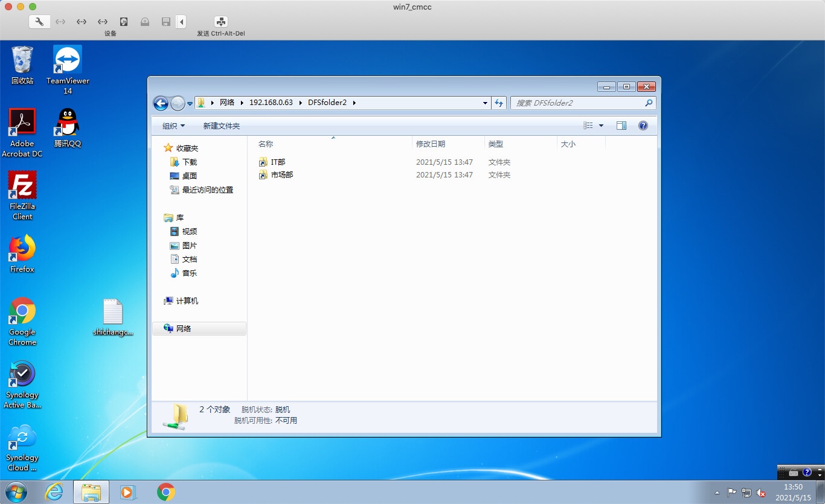Show hidden system tray icons

coord(717,493)
